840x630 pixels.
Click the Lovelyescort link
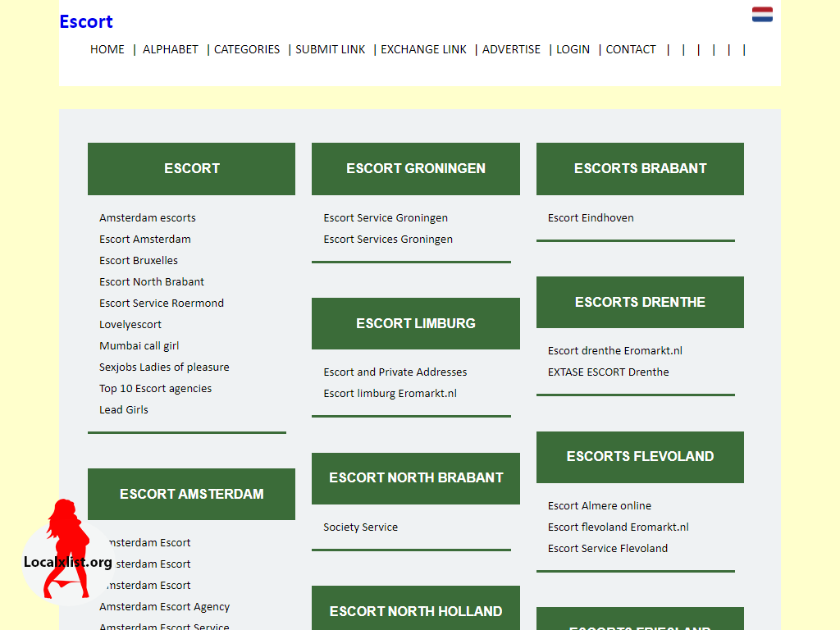coord(130,325)
